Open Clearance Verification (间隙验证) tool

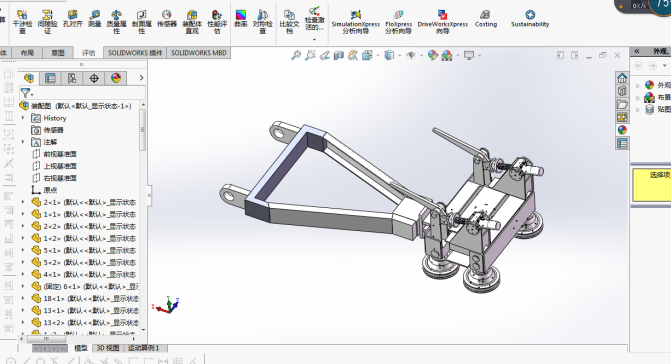[47, 21]
